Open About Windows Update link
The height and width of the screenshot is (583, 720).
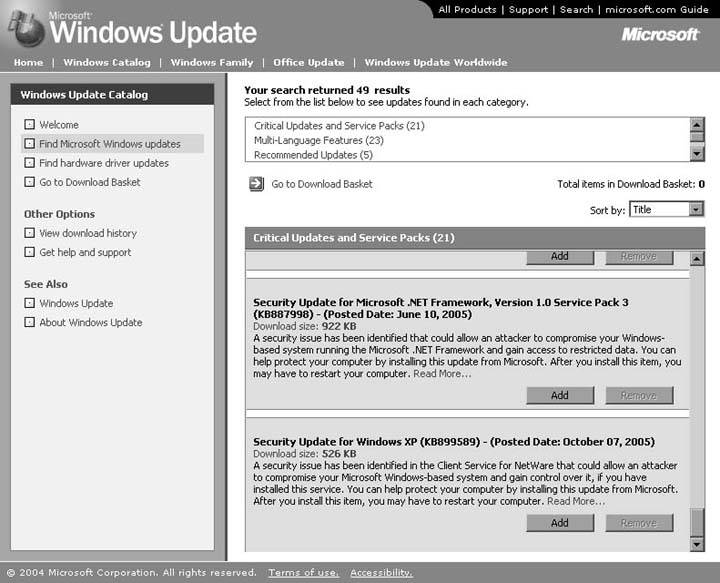click(91, 323)
